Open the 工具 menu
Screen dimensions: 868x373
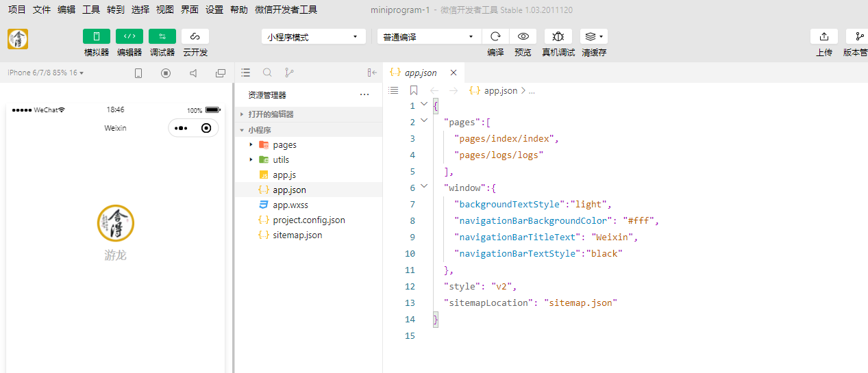(91, 10)
